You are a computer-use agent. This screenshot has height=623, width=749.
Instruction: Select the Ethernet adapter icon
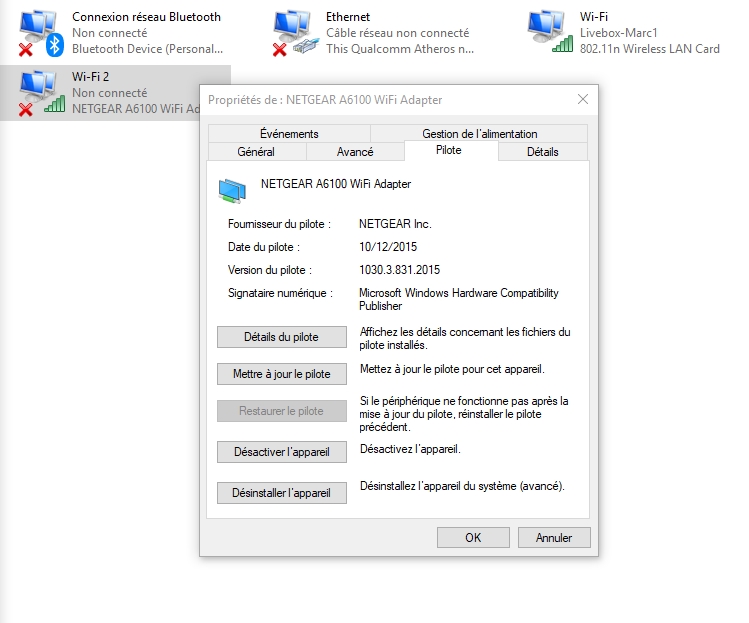(x=295, y=33)
